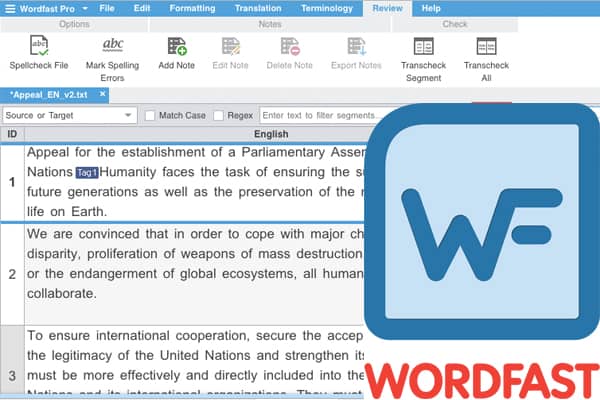Select Tag1 in segment 1
The width and height of the screenshot is (600, 400).
[87, 172]
